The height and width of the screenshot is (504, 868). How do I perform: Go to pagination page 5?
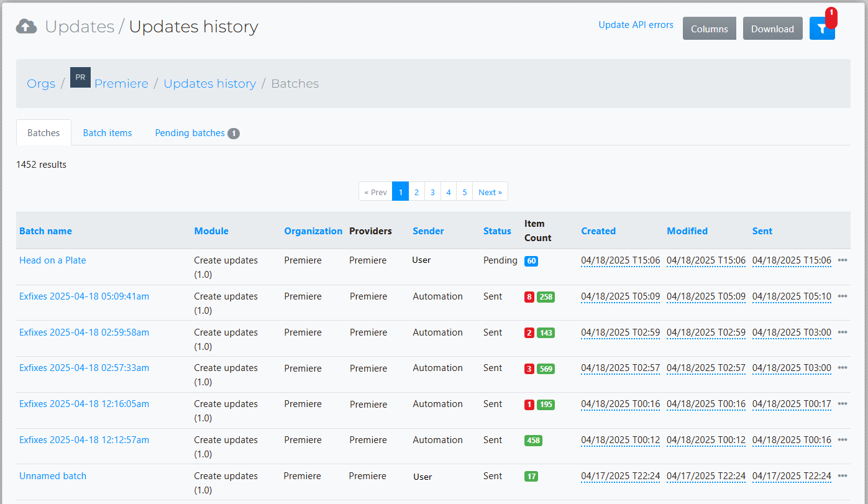[465, 192]
